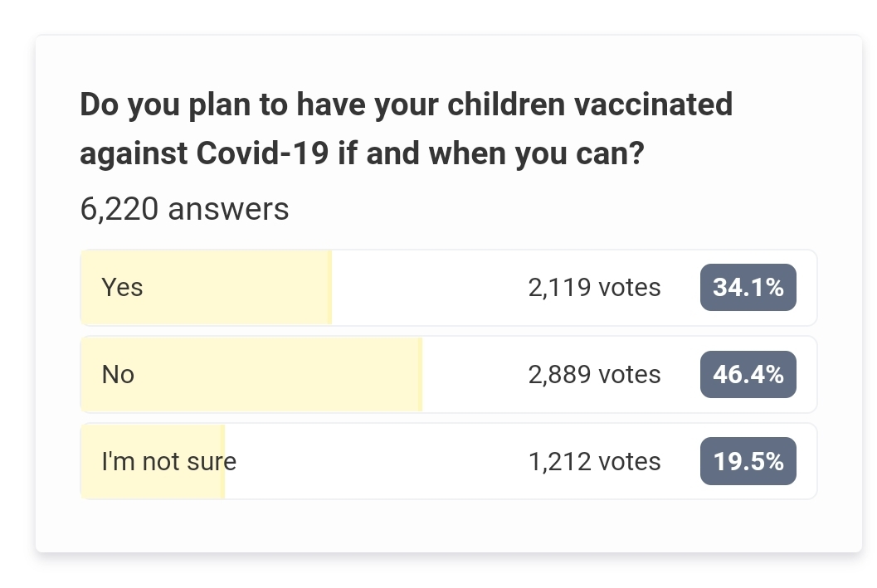
Task: Click the '6,220 answers' total text
Action: pyautogui.click(x=184, y=209)
